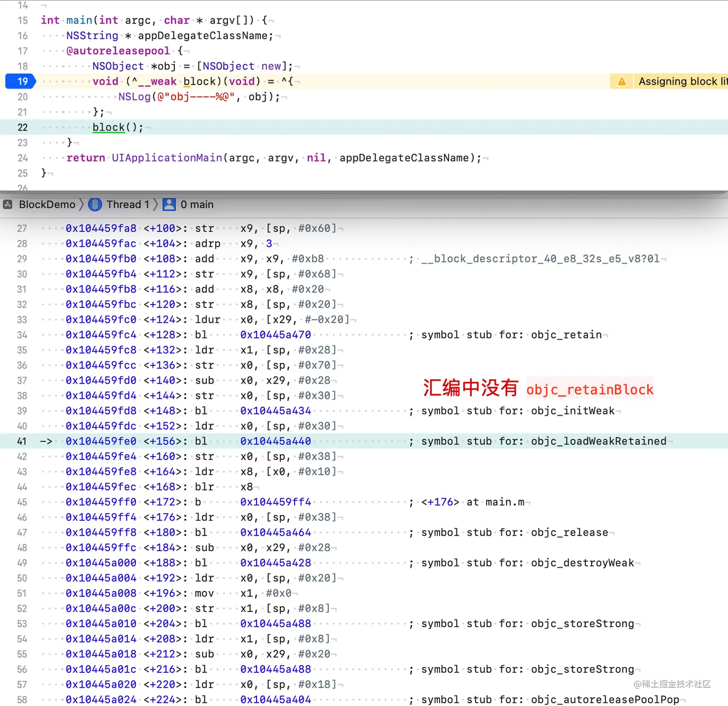Screen dimensions: 728x706
Task: Click 'str x0, [sp, #0x70]' instruction
Action: (x=266, y=365)
